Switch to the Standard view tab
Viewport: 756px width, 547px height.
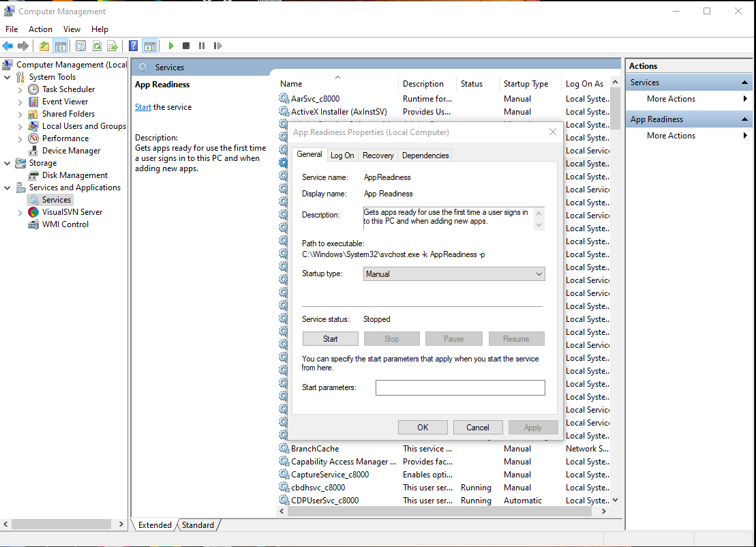pos(198,525)
